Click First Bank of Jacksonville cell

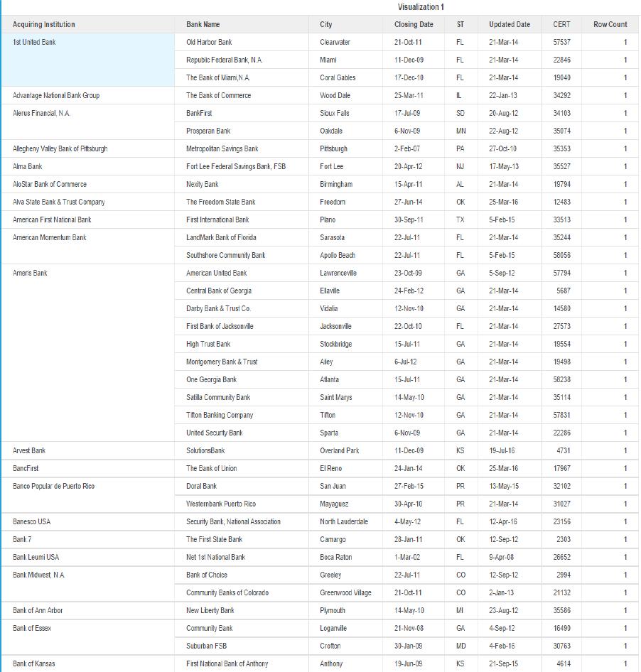point(242,327)
